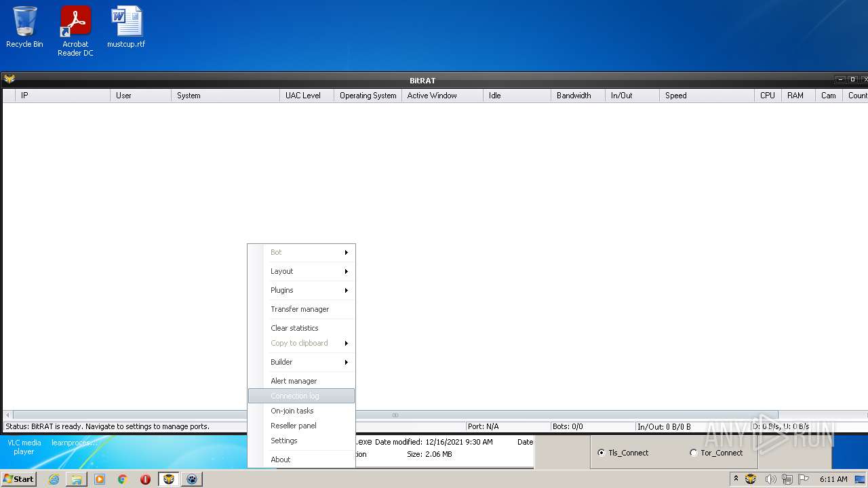Open the red Opera taskbar icon
Screen dimensions: 868x488
tap(145, 479)
